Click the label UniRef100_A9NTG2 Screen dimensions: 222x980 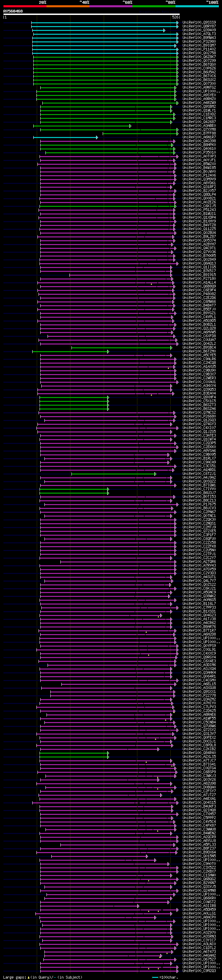199,88
